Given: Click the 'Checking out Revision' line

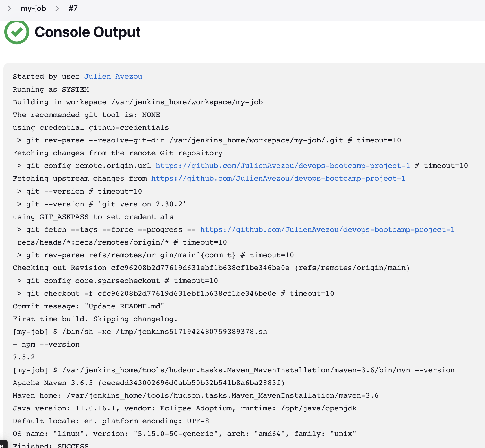Looking at the screenshot, I should (211, 268).
